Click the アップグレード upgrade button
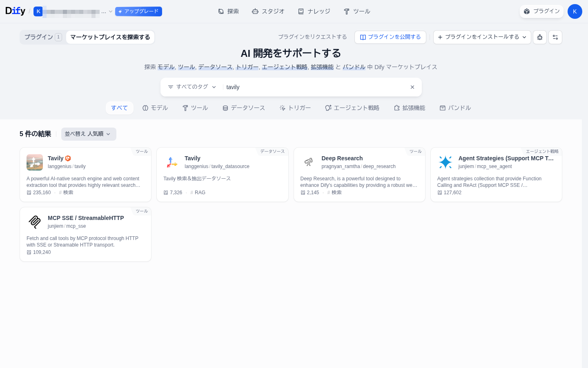This screenshot has height=368, width=588. [138, 11]
